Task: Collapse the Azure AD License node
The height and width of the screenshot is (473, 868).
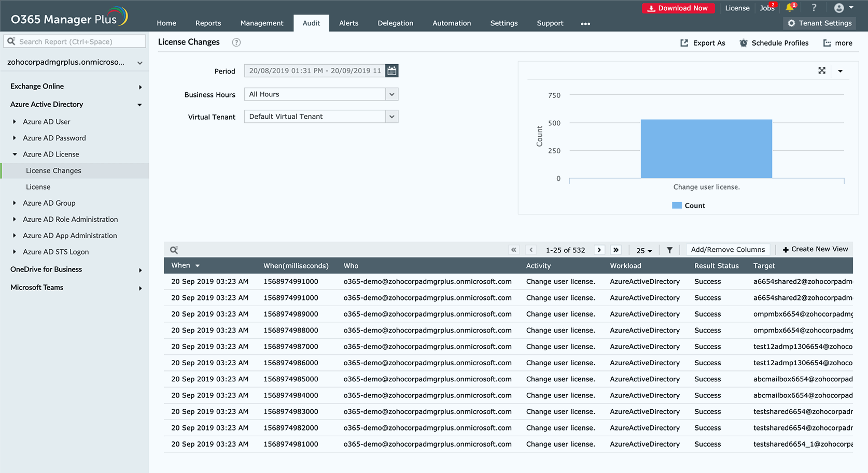Action: (15, 154)
